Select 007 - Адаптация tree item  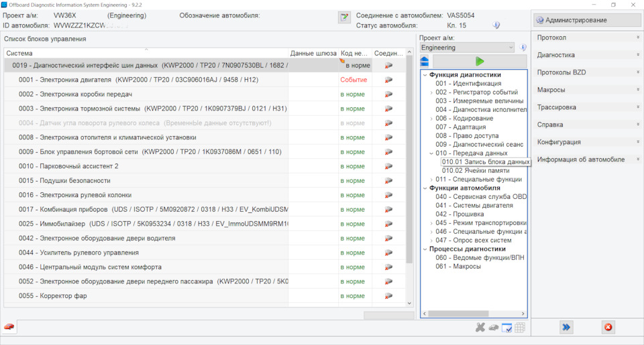coord(460,127)
